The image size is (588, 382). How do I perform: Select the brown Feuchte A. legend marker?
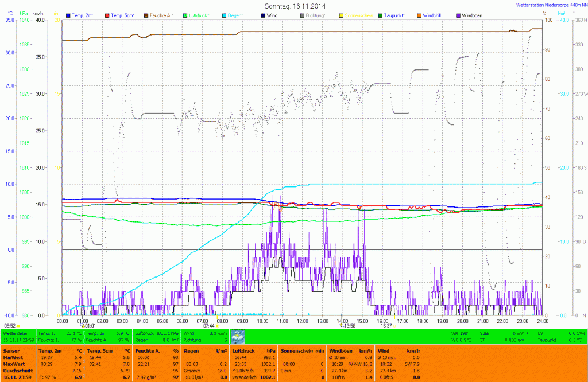146,14
